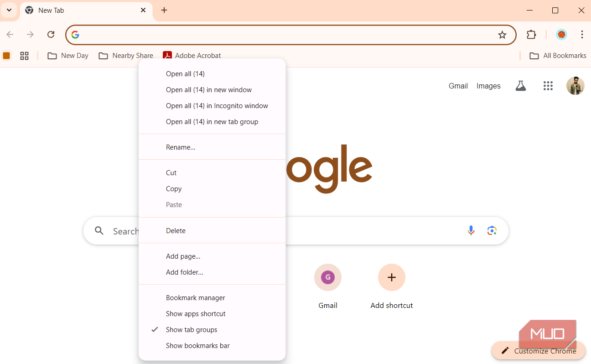This screenshot has height=364, width=591.
Task: Open Chrome three-dot menu
Action: 582,35
